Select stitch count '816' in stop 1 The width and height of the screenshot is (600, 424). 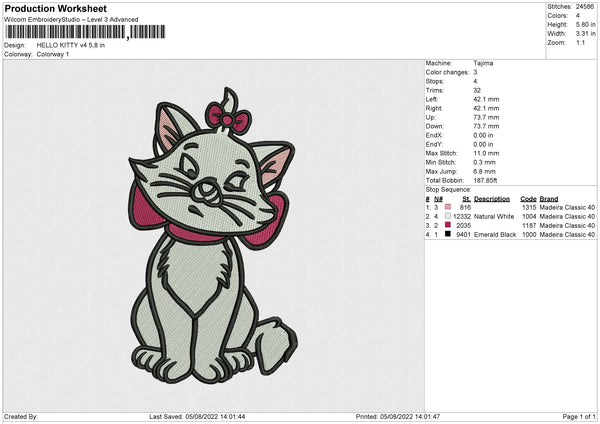[465, 207]
